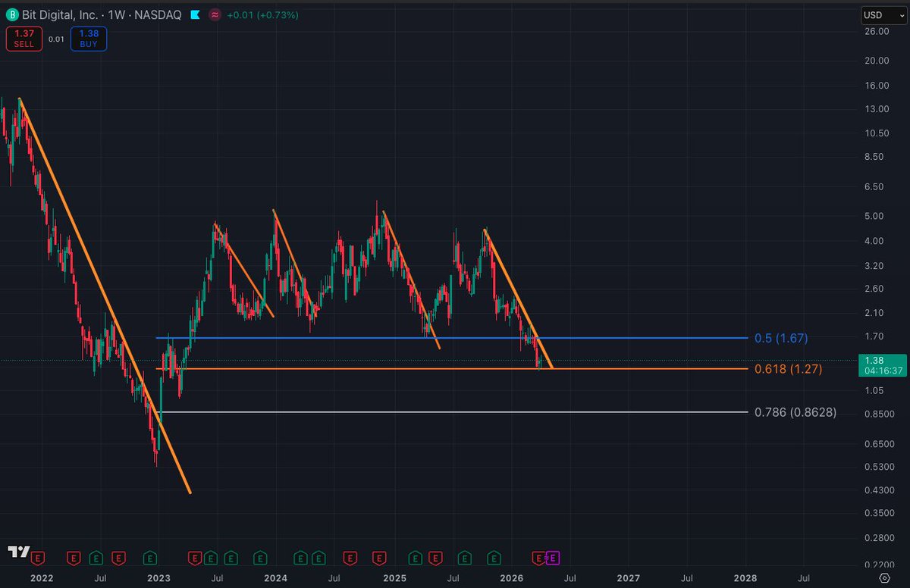Open chart settings via the gear icon
The height and width of the screenshot is (588, 910).
click(x=884, y=577)
